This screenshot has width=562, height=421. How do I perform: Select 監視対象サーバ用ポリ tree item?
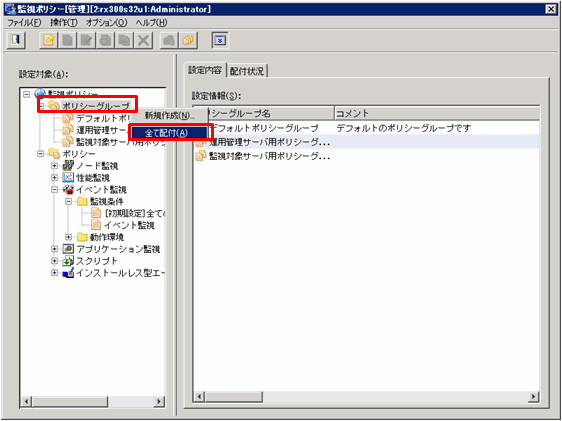click(x=120, y=142)
